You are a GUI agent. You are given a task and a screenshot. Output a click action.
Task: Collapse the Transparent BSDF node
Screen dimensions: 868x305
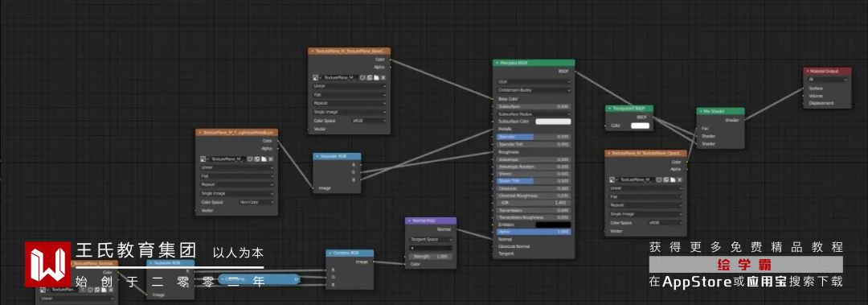609,109
